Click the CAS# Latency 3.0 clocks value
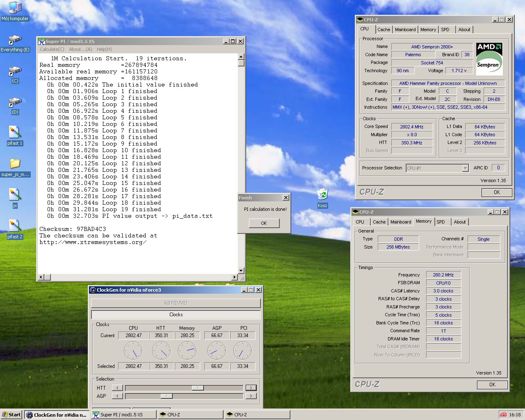525x420 pixels. (x=443, y=291)
